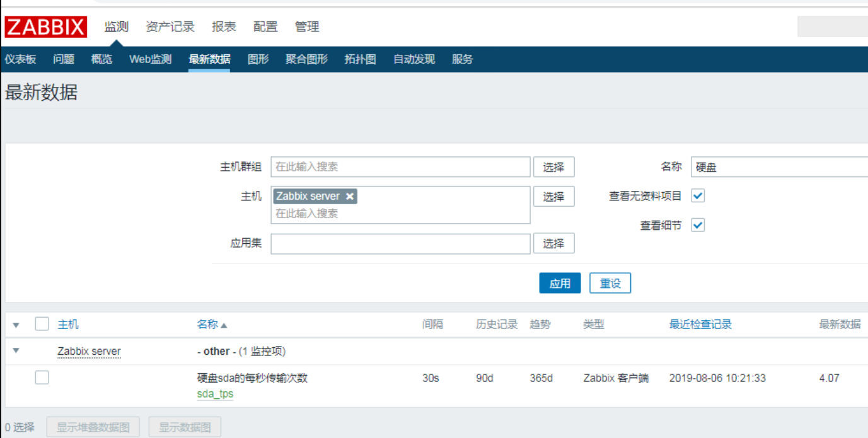Go to the 概览 tab
The width and height of the screenshot is (868, 438).
(101, 59)
